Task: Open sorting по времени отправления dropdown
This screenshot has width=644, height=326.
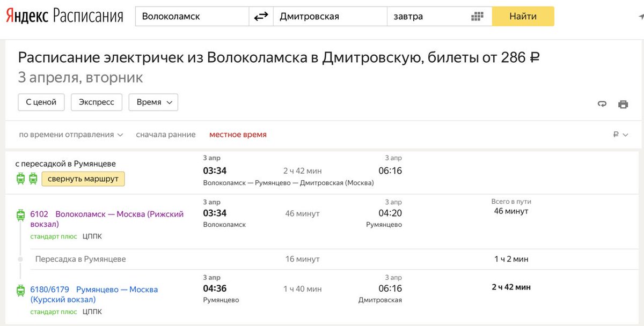Action: pos(71,135)
